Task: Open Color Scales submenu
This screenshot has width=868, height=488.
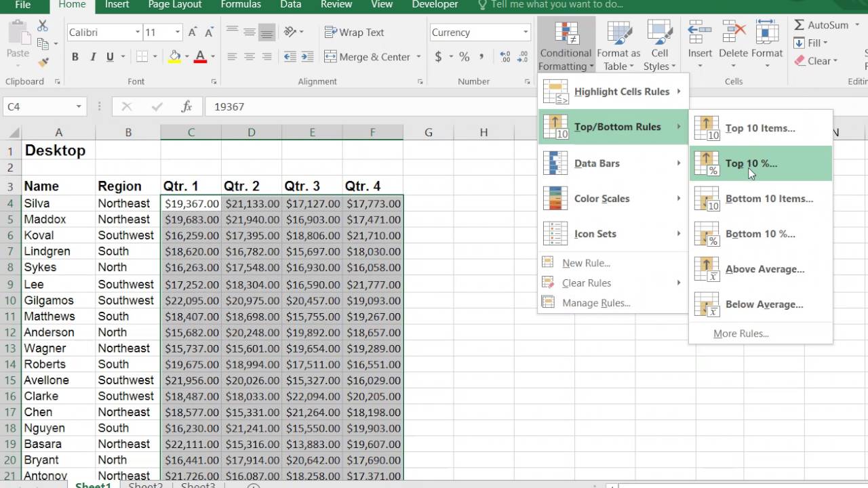Action: 613,199
